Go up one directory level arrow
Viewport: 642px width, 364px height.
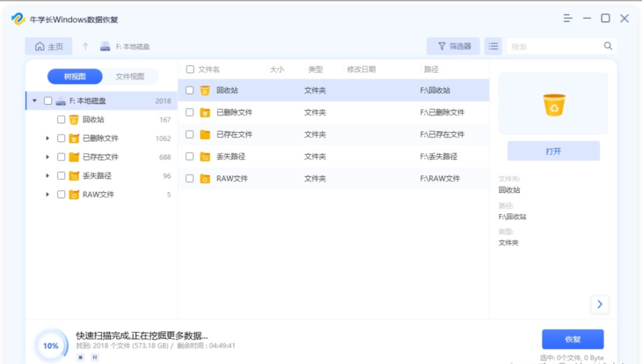(x=85, y=46)
